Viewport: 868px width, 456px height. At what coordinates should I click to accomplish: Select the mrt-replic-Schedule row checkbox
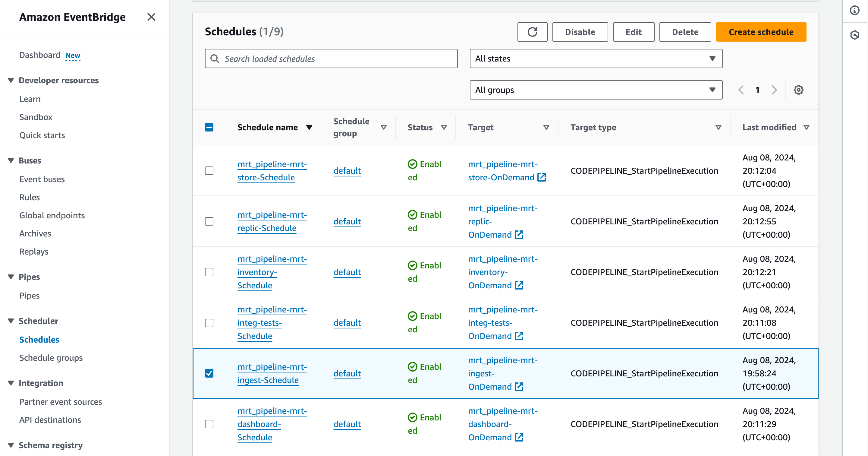coord(209,221)
